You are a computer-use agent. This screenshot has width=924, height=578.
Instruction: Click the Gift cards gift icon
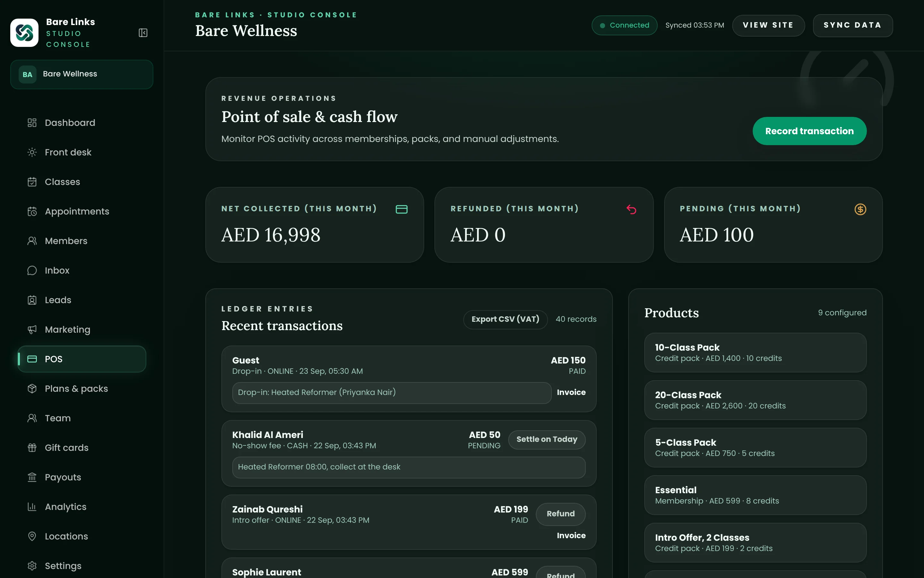tap(32, 448)
